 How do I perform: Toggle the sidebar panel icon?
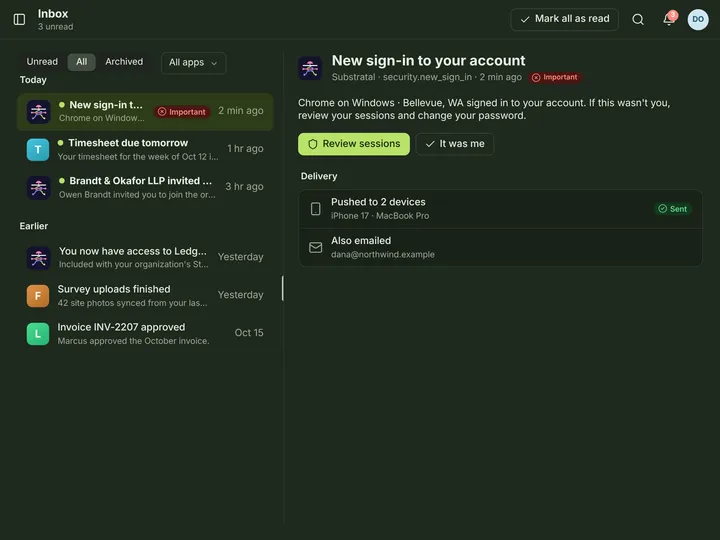19,19
